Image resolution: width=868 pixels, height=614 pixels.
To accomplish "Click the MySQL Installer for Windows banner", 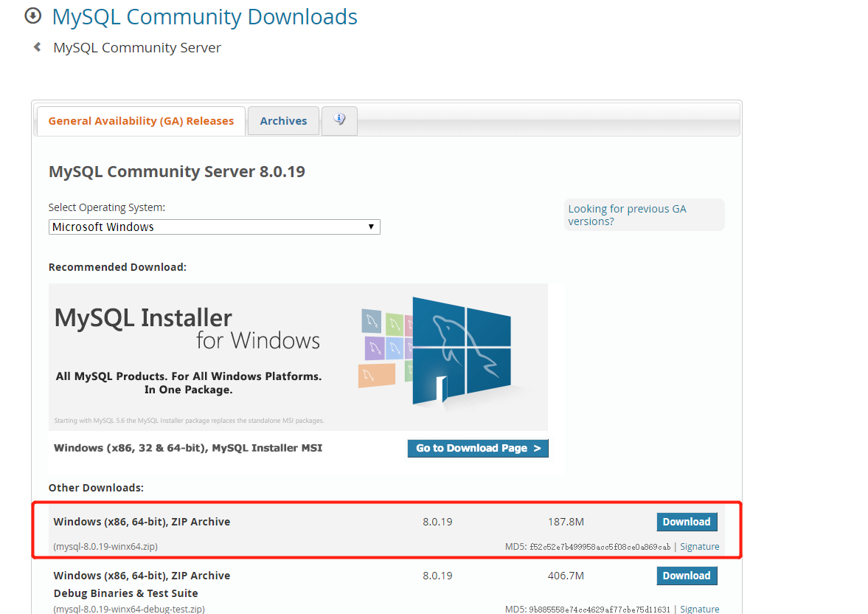I will [x=299, y=357].
